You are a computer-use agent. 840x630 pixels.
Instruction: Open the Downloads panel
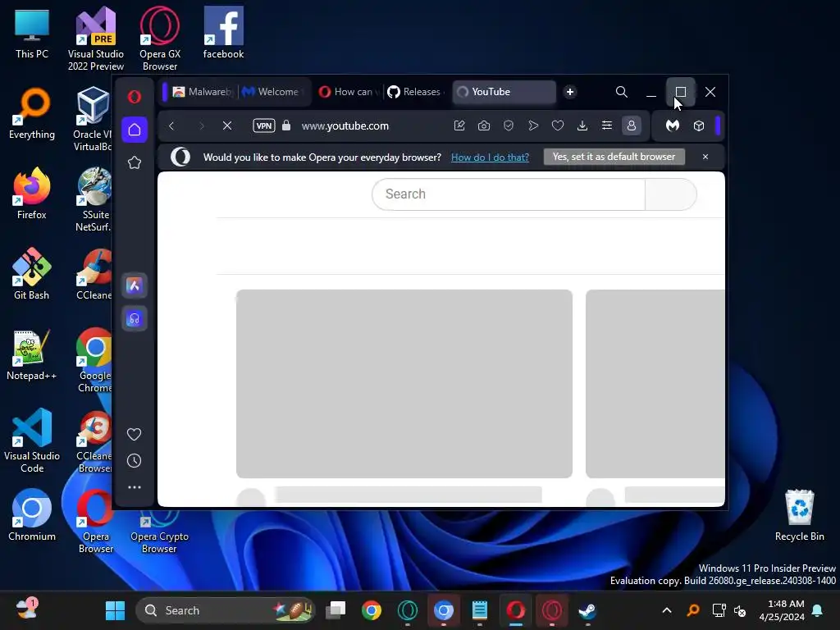(x=582, y=126)
